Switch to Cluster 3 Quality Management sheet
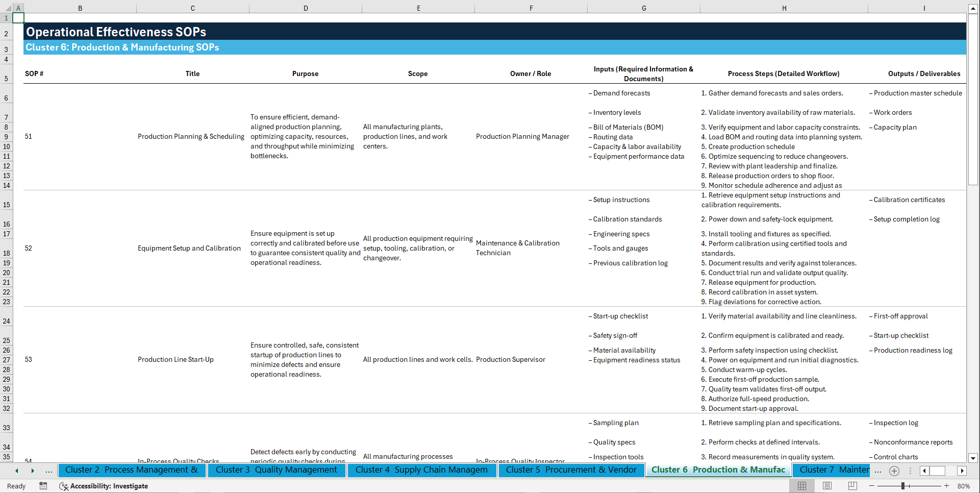980x493 pixels. pyautogui.click(x=277, y=470)
